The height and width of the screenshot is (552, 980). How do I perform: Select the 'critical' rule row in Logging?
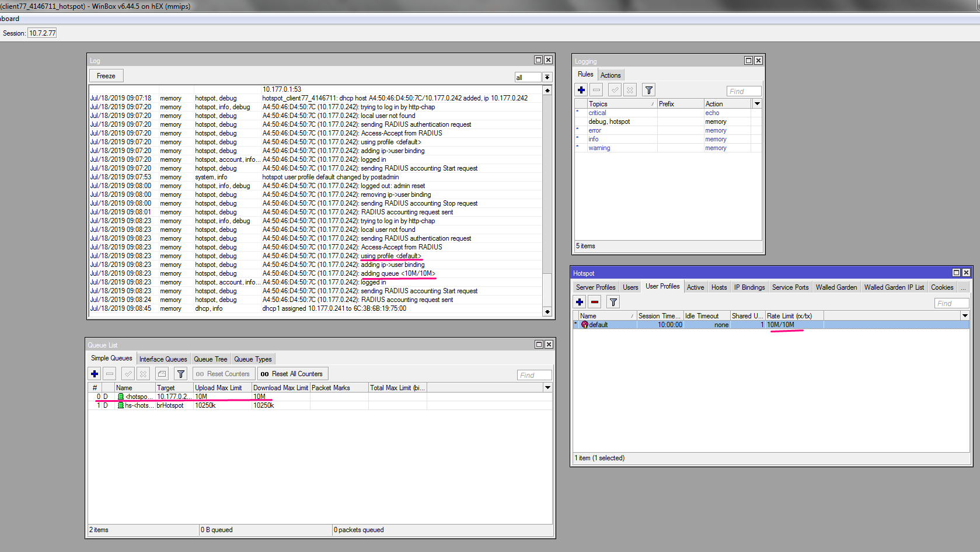[x=668, y=113]
